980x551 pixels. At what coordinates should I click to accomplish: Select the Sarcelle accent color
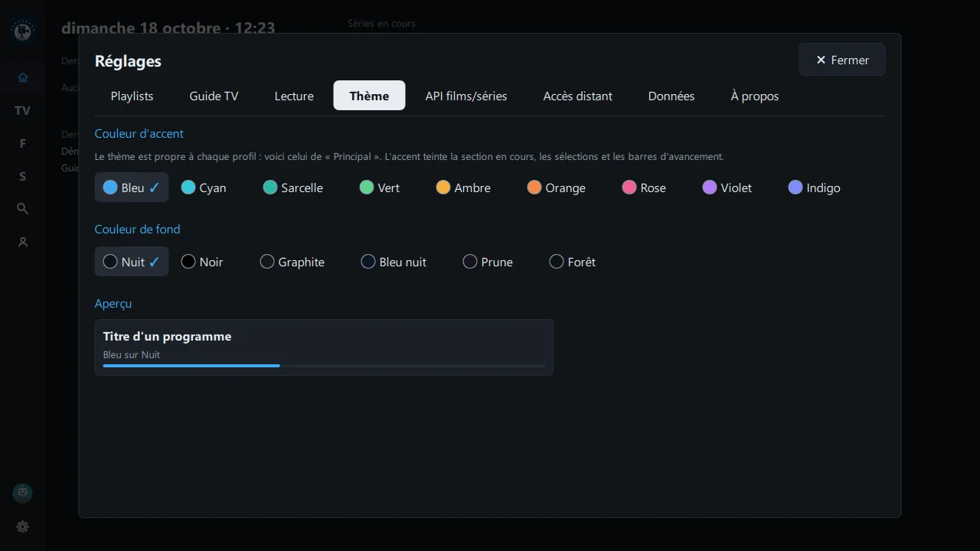click(293, 187)
